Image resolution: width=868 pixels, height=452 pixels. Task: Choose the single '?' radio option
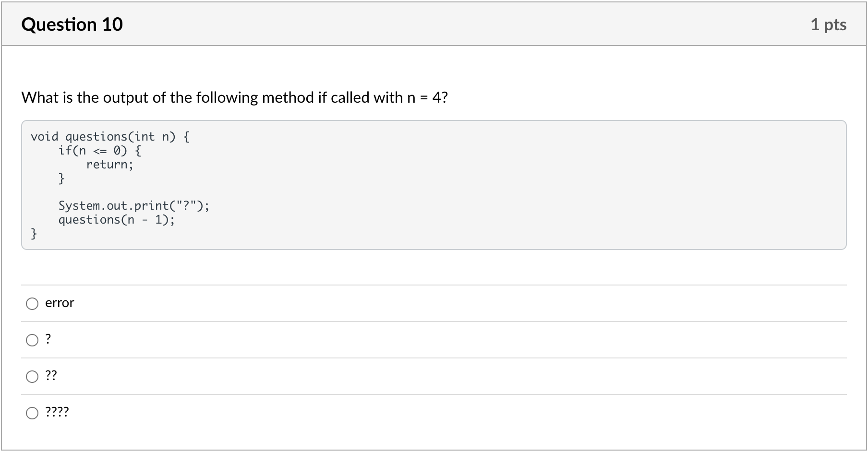coord(32,340)
